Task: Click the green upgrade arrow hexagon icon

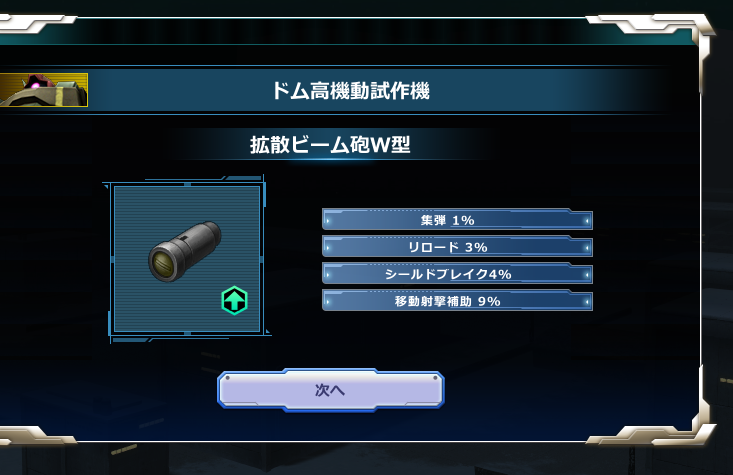Action: [x=234, y=300]
